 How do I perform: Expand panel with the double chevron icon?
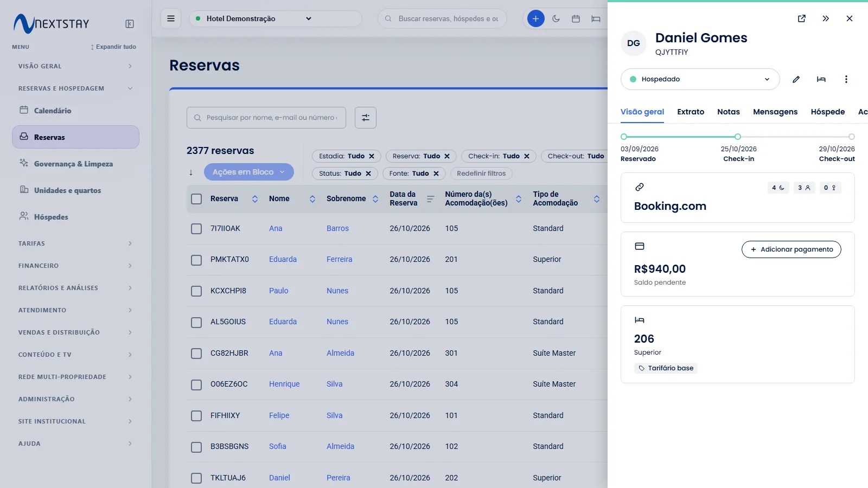point(826,18)
